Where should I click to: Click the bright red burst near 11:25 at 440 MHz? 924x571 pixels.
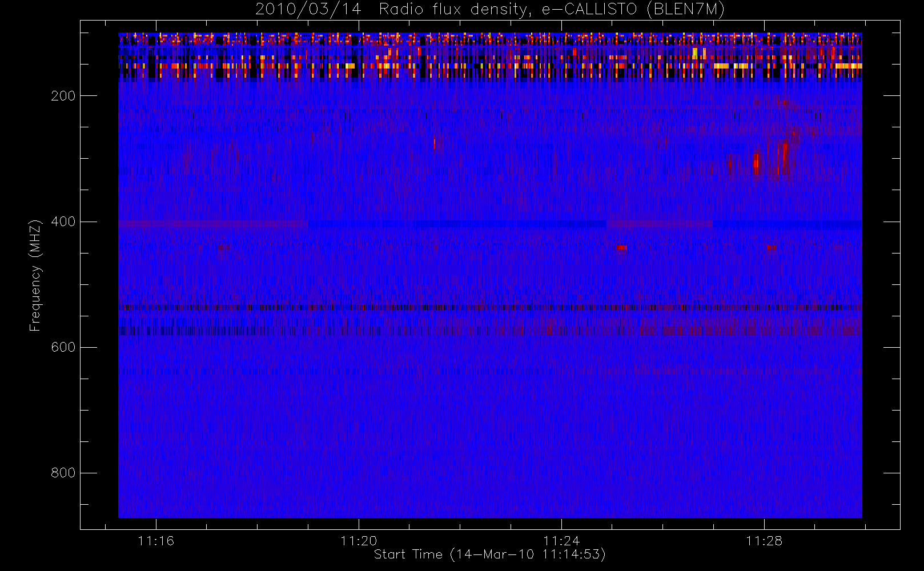621,248
